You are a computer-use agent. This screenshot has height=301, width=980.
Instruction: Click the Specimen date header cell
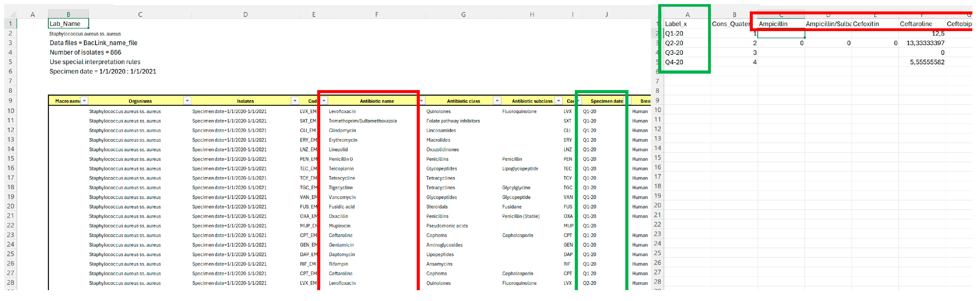(x=606, y=101)
